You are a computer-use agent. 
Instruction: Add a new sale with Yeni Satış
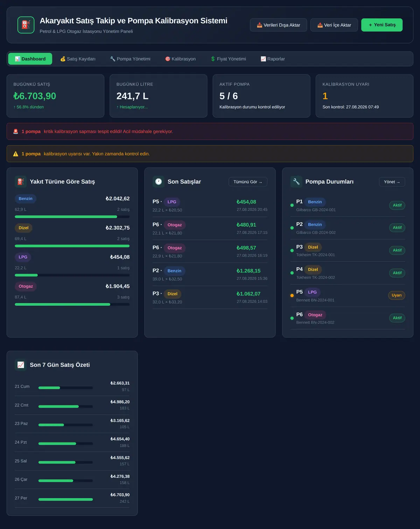click(x=382, y=25)
